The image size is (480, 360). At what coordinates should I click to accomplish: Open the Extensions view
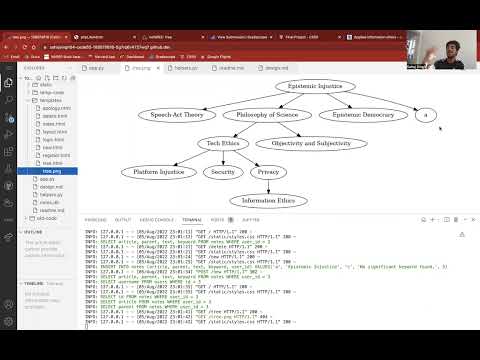point(8,152)
